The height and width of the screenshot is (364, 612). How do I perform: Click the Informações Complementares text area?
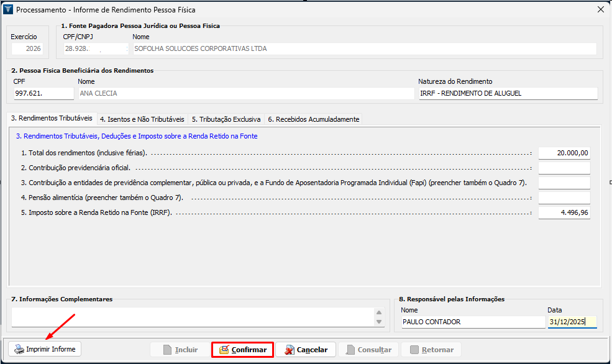click(193, 317)
